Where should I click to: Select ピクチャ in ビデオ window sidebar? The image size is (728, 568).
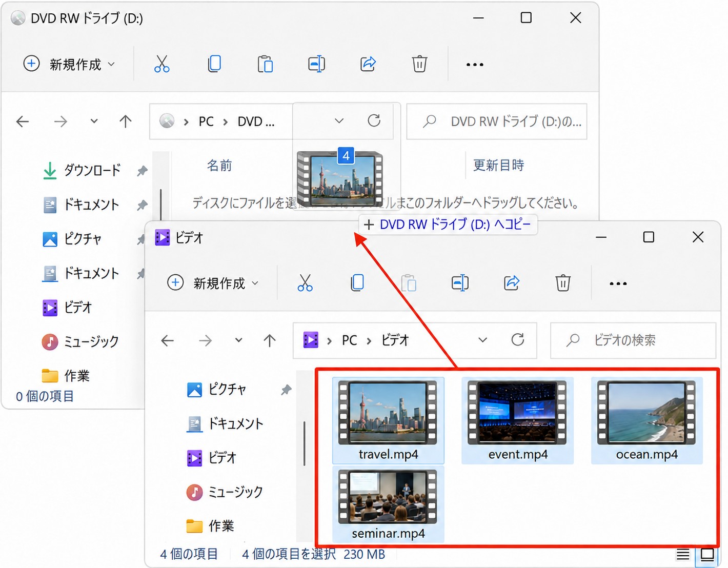coord(217,390)
